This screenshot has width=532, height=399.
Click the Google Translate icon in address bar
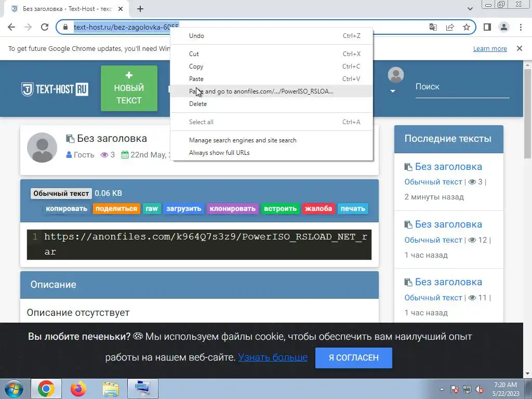coord(433,27)
